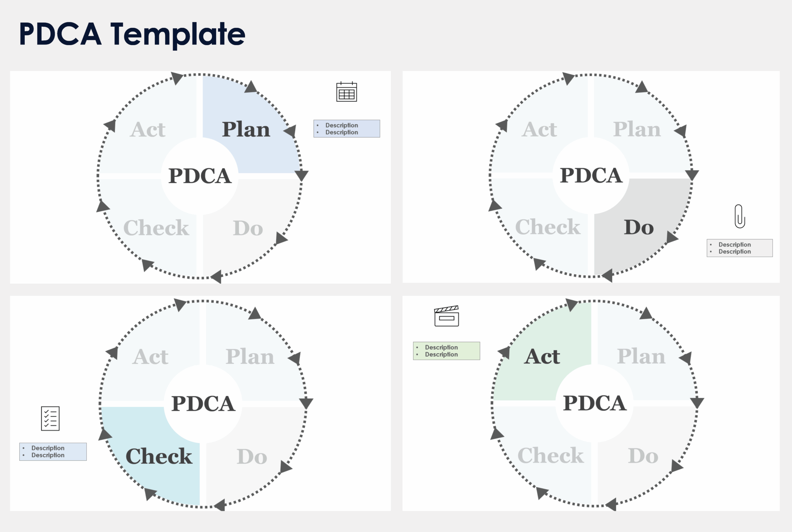Click the clapperboard icon
792x532 pixels.
446,316
